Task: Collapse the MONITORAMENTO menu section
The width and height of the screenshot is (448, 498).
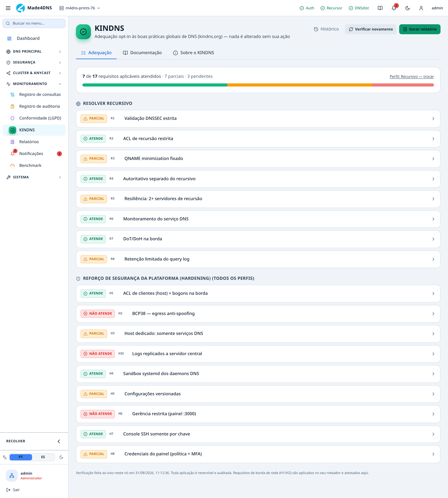Action: [34, 84]
